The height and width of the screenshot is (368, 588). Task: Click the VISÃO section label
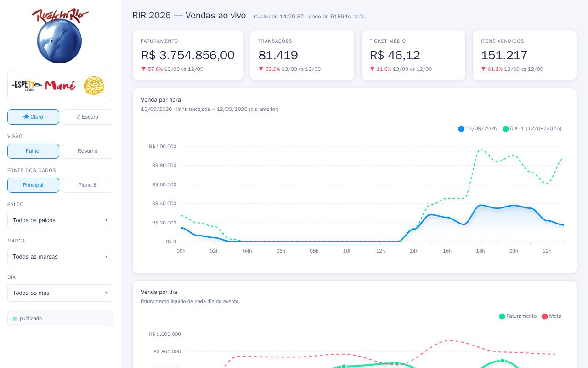[15, 137]
